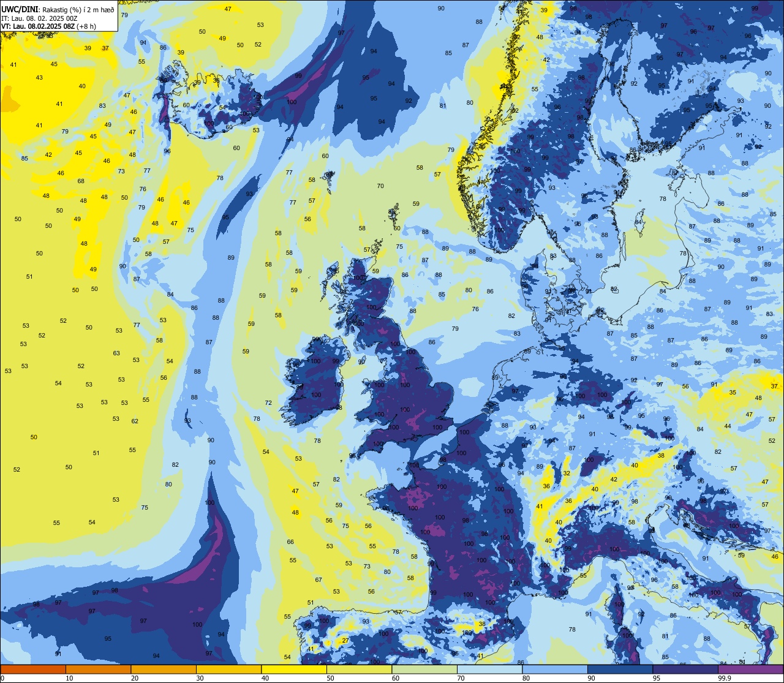
Task: Click the humidity value 67 in the Bay of Biscay
Action: 318,579
